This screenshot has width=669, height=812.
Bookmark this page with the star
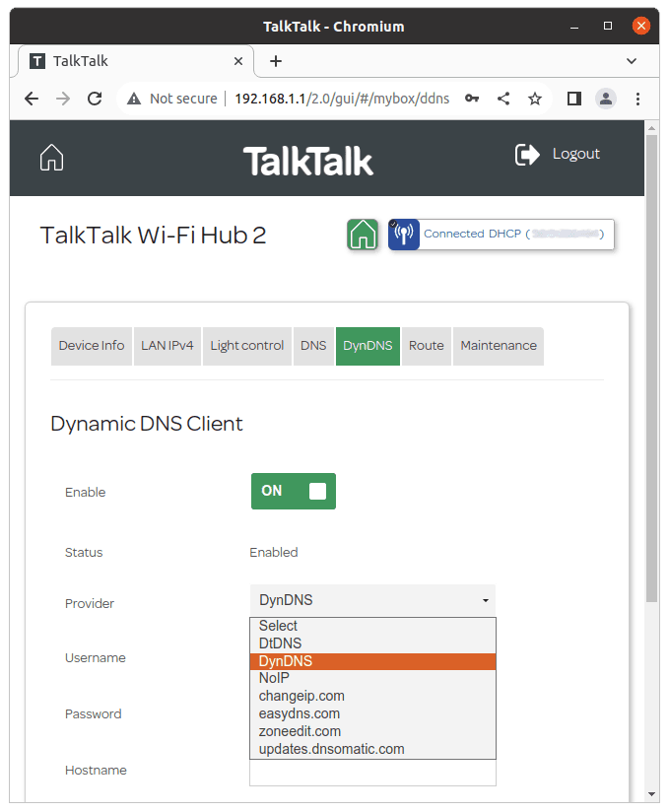point(535,99)
